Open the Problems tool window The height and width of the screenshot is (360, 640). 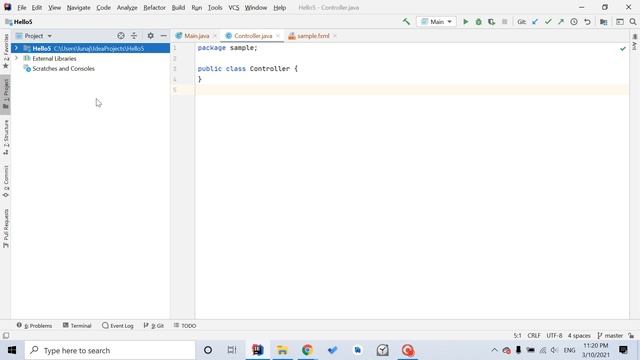(34, 326)
